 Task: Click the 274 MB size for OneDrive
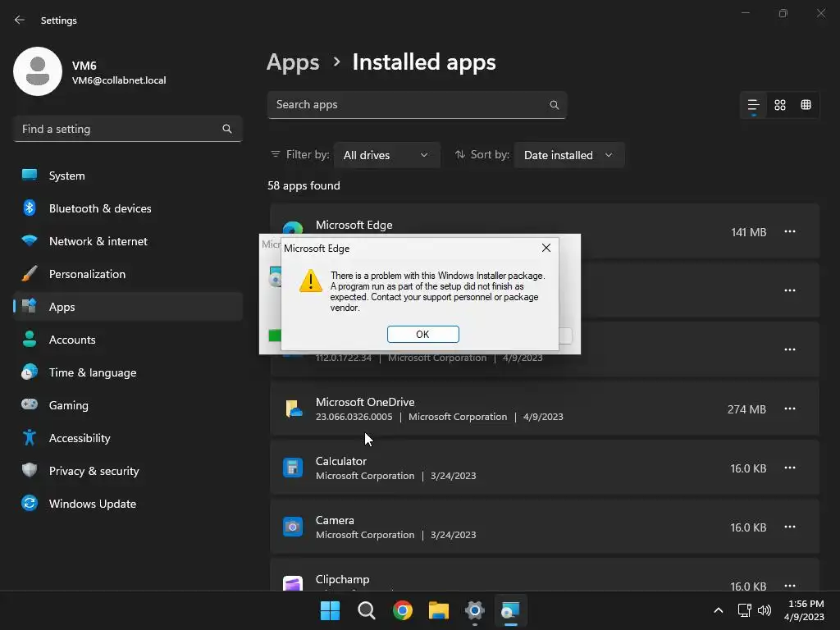click(746, 409)
